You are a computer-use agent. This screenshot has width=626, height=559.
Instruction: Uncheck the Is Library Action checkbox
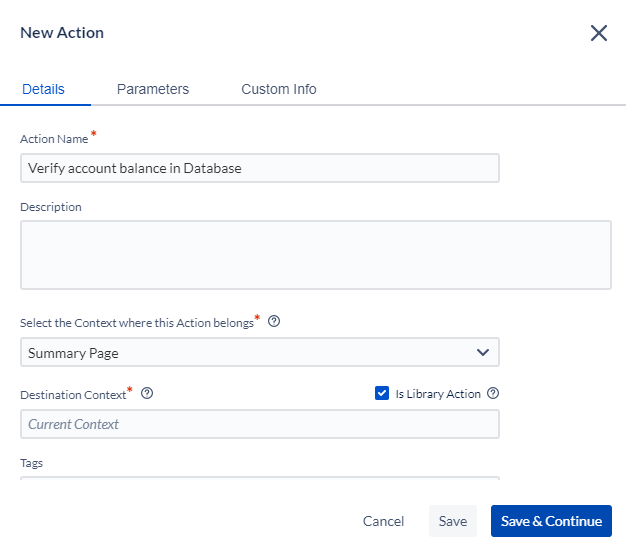coord(382,393)
